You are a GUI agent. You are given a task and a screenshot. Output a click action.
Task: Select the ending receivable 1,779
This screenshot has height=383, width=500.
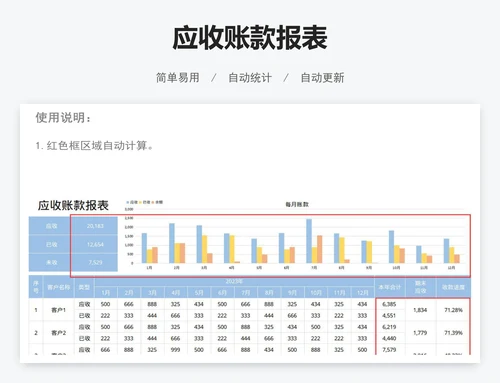click(x=421, y=333)
